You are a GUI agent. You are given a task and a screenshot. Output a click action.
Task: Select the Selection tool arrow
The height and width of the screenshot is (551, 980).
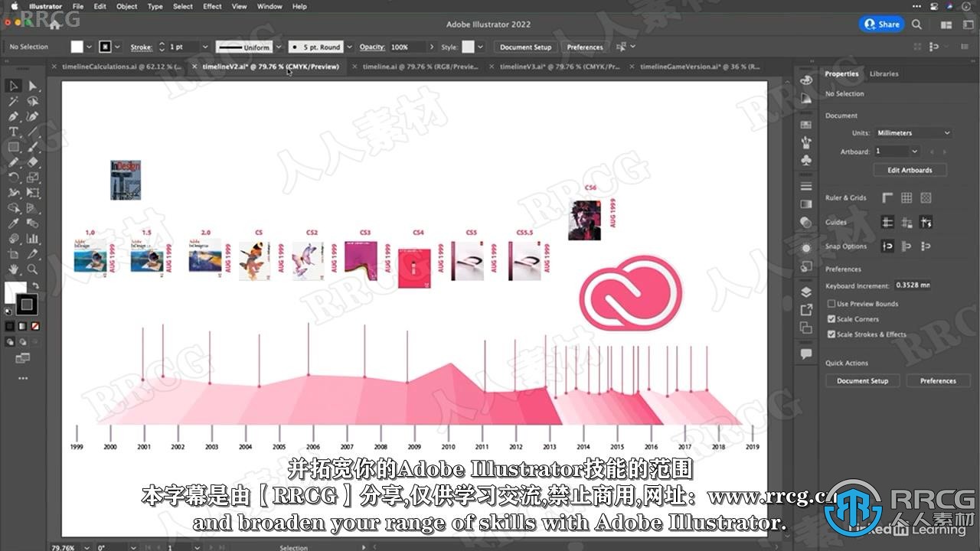(13, 86)
